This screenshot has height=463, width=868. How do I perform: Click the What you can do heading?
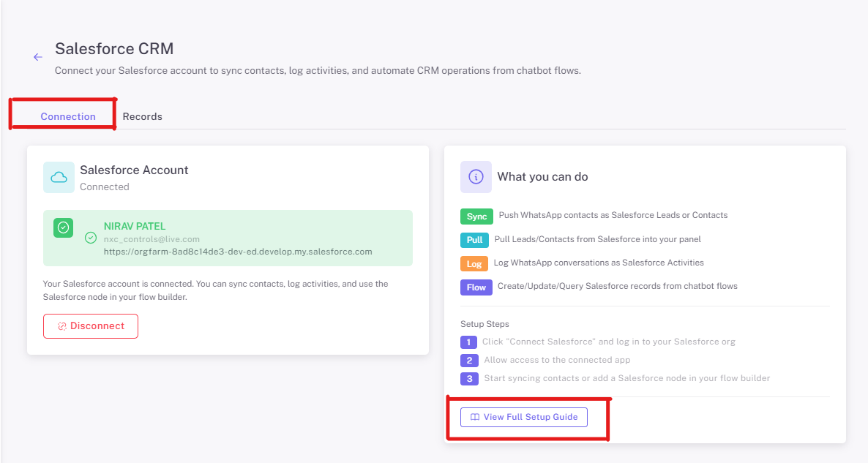(x=542, y=177)
